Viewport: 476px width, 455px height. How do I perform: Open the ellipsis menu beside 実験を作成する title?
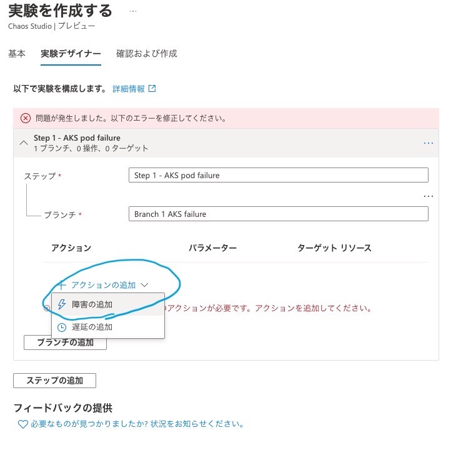coord(133,11)
